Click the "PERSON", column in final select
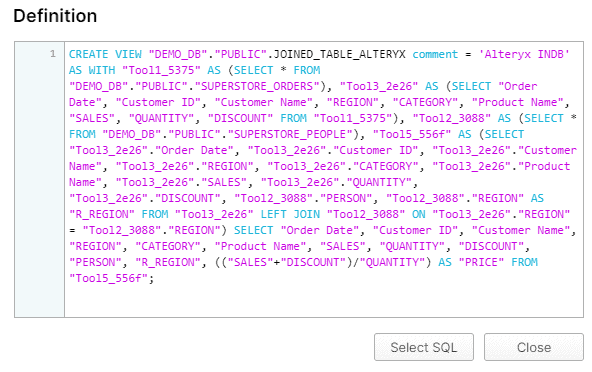 (x=99, y=262)
